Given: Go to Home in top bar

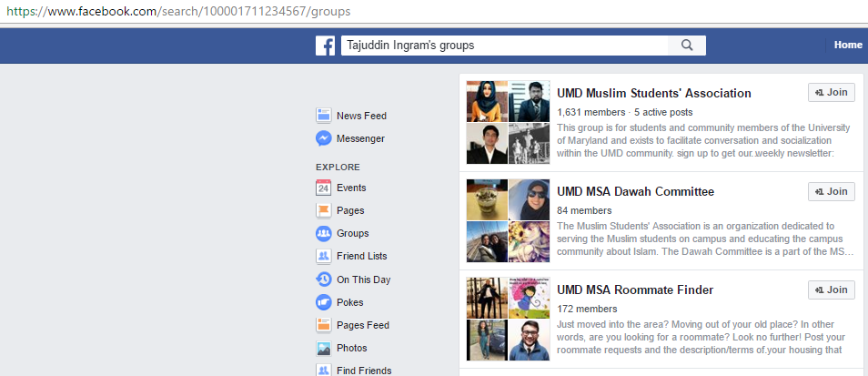Looking at the screenshot, I should point(848,45).
